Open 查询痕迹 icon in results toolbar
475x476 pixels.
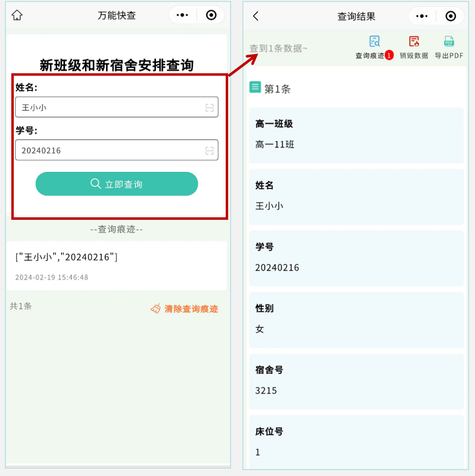375,41
